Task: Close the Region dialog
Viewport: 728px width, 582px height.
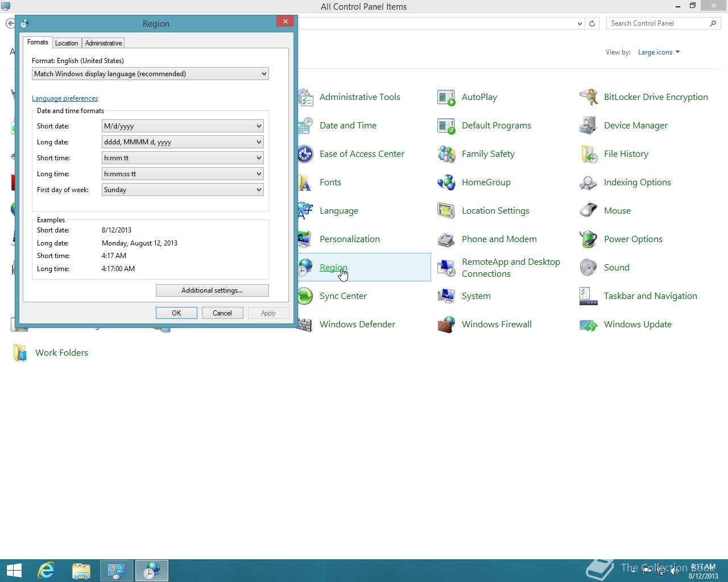Action: pyautogui.click(x=286, y=22)
